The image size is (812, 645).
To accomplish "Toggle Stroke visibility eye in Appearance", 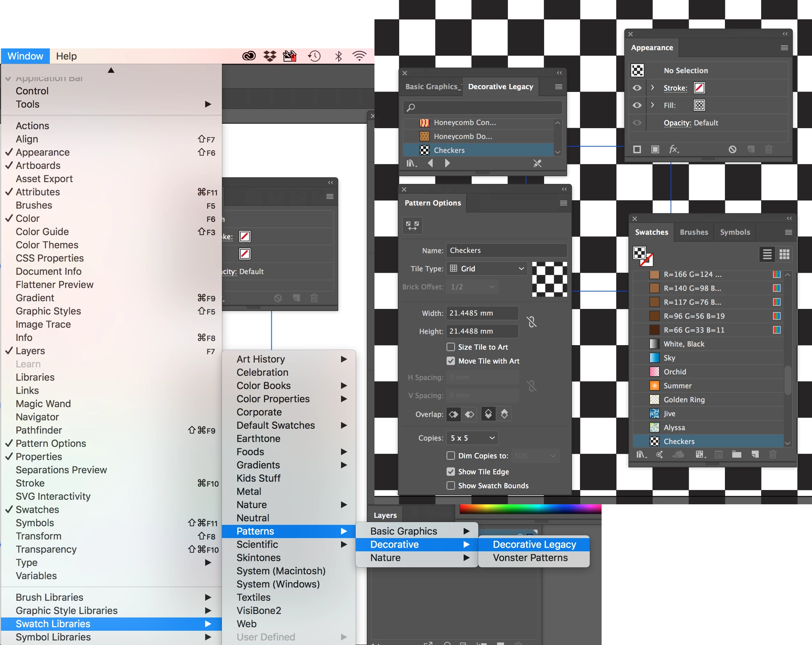I will [x=637, y=88].
